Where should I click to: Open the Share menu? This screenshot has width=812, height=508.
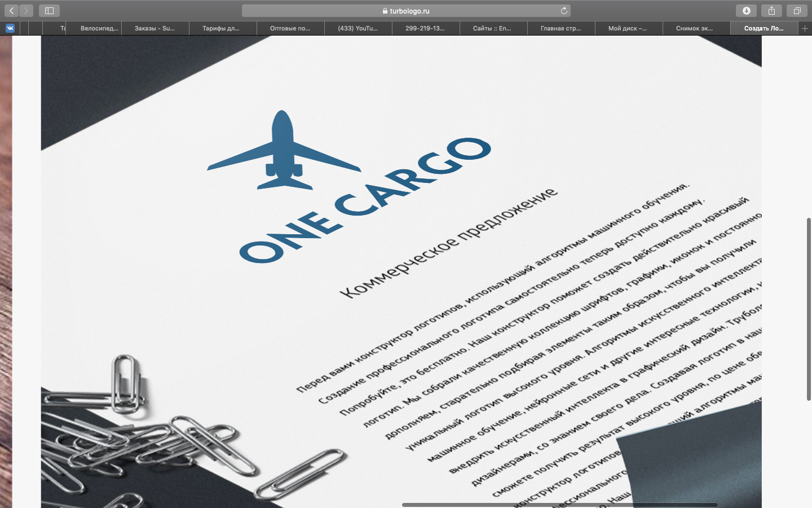pyautogui.click(x=771, y=11)
